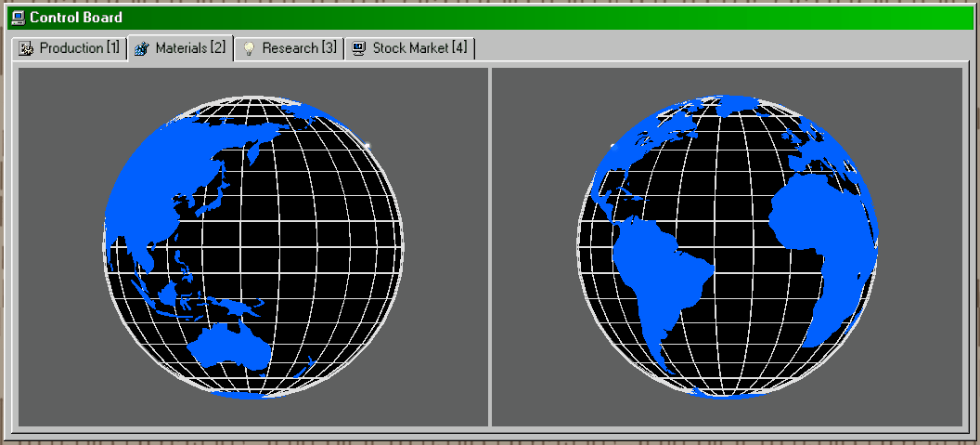Click the Control Board title bar text
This screenshot has height=445, width=980.
(x=75, y=17)
